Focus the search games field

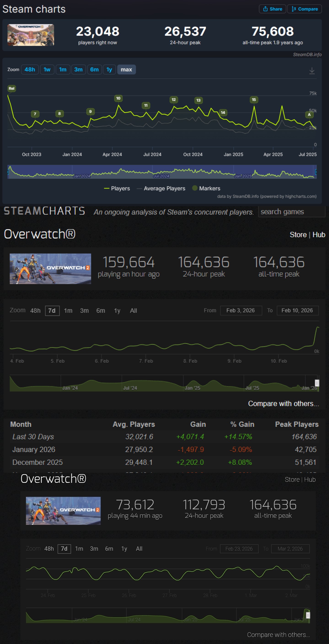(292, 212)
